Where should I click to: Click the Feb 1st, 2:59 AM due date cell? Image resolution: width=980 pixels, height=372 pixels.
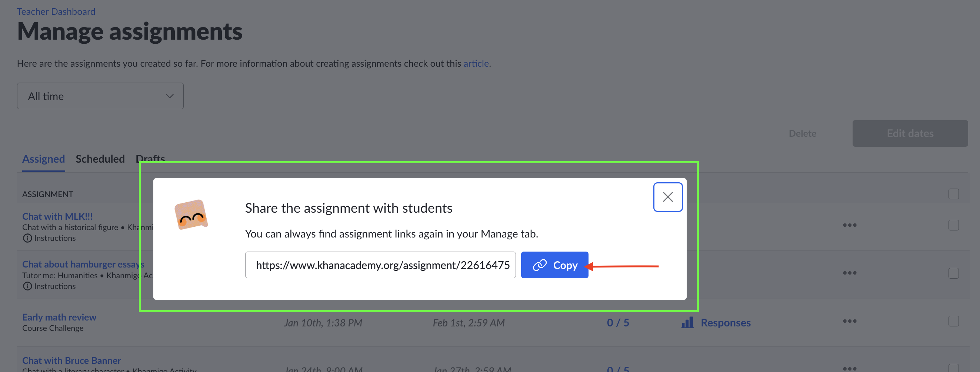click(468, 323)
